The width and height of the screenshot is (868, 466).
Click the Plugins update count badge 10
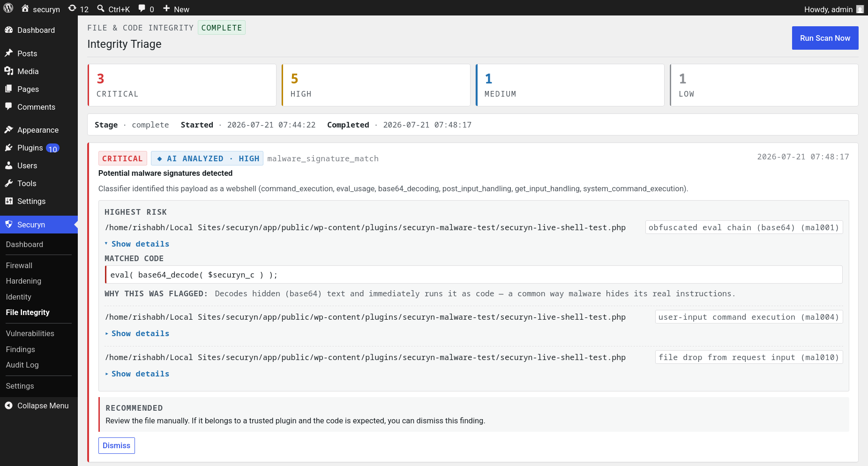(52, 149)
